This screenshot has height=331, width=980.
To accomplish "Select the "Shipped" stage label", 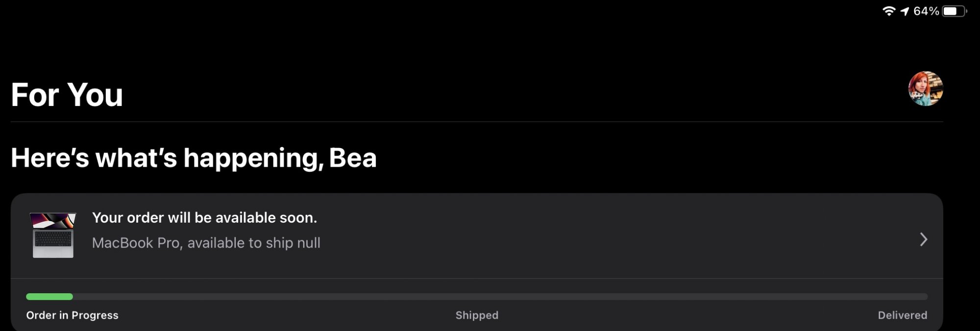I will (477, 315).
